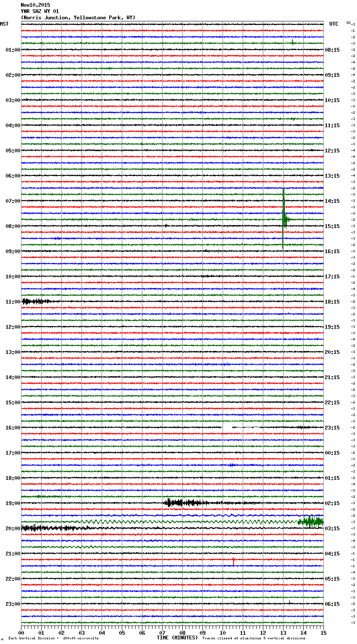Image resolution: width=357 pixels, height=644 pixels.
Task: Click the Norris Junction, Yellowstone Park location title
Action: [78, 18]
